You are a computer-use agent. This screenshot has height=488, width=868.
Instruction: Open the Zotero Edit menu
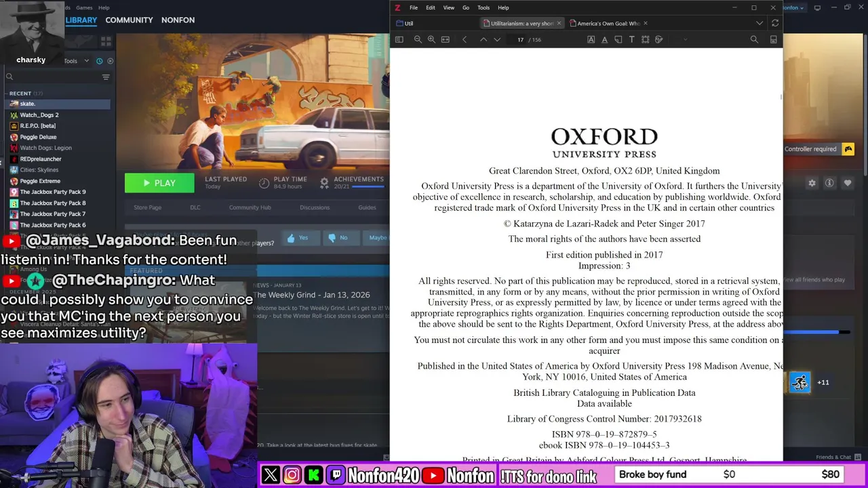click(431, 7)
